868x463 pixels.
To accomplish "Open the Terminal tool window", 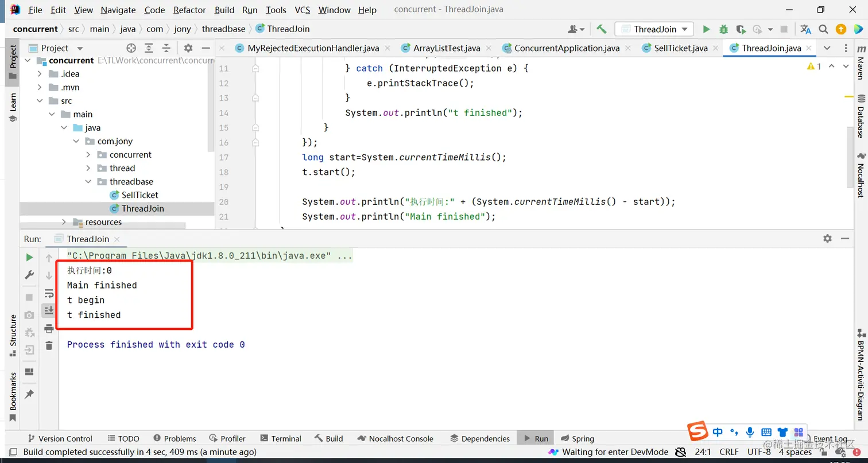I will click(281, 438).
